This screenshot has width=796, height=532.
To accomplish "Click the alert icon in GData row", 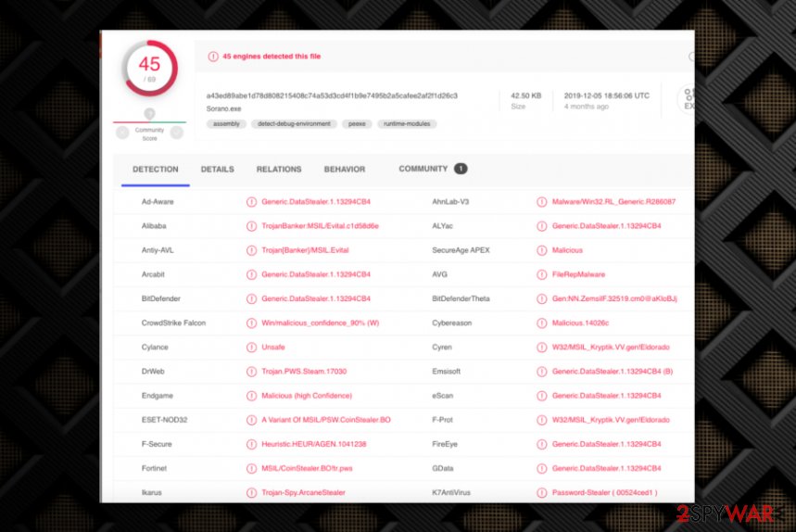I will point(542,469).
